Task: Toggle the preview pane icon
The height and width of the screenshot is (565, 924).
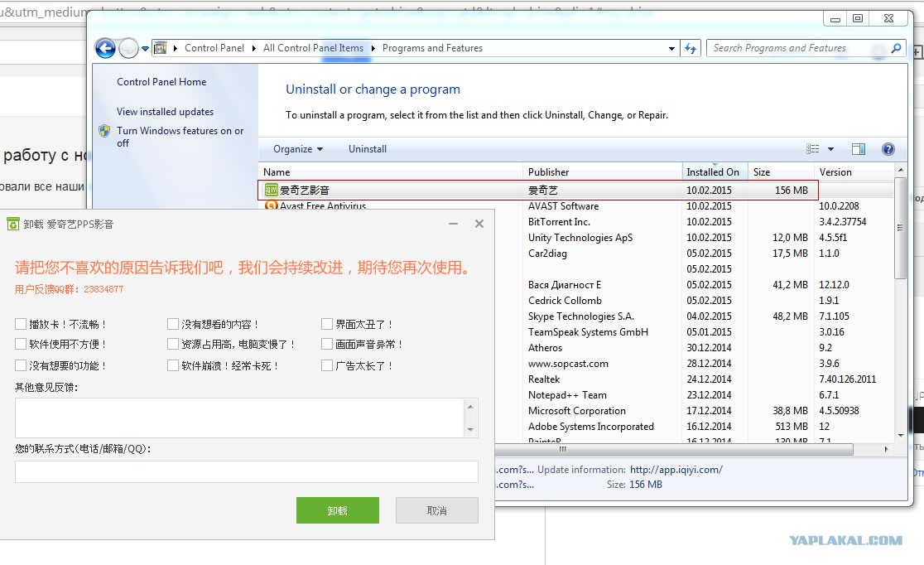Action: [x=859, y=149]
